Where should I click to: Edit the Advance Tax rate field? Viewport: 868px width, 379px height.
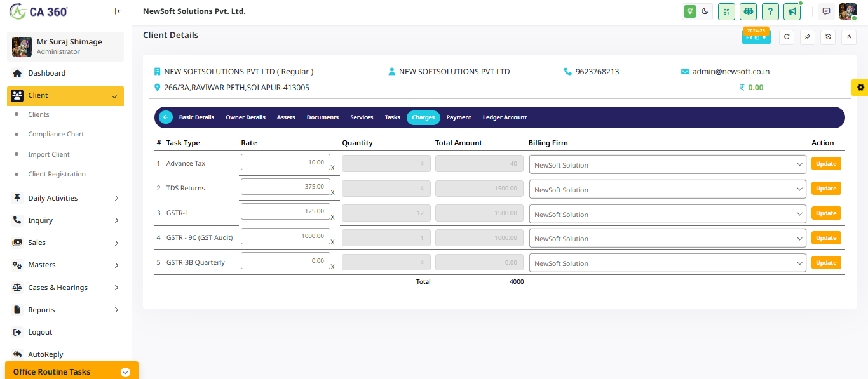click(x=285, y=163)
